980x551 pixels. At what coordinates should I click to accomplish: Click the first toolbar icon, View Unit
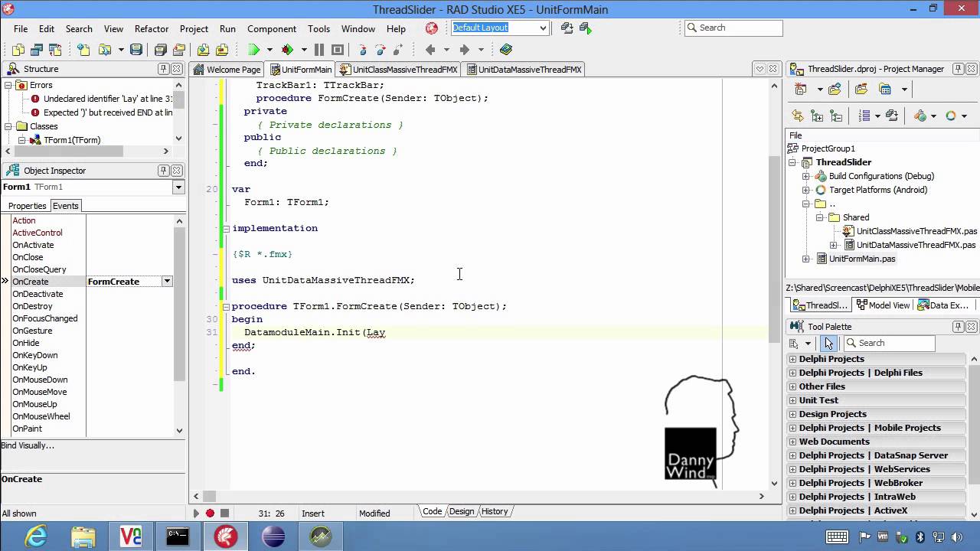(x=19, y=50)
